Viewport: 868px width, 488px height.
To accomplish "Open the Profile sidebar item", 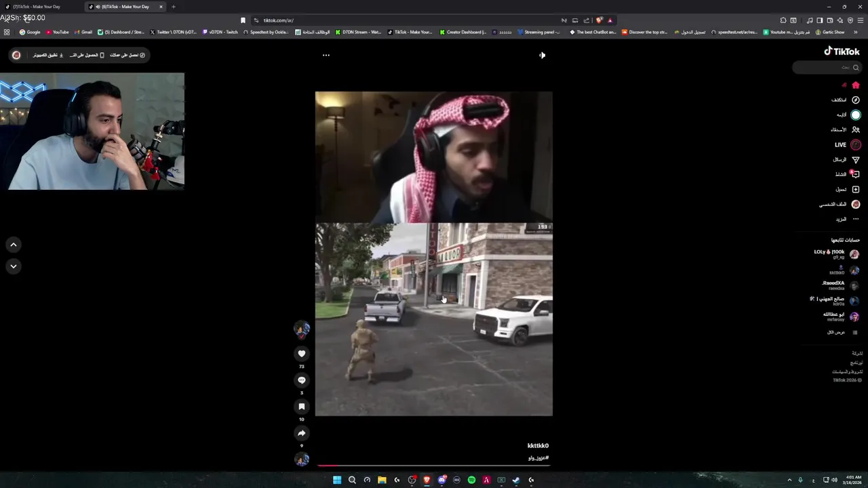I will [840, 204].
